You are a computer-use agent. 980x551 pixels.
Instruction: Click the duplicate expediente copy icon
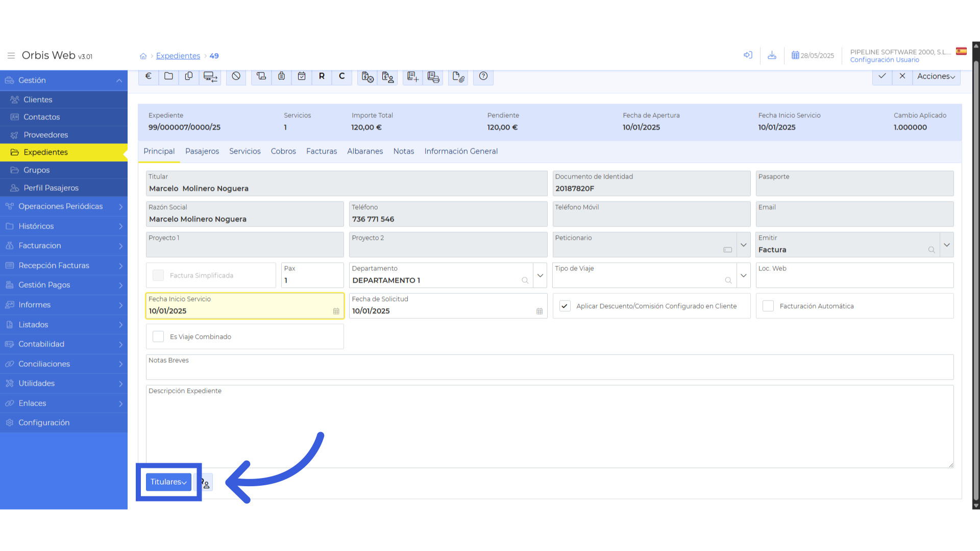point(189,77)
